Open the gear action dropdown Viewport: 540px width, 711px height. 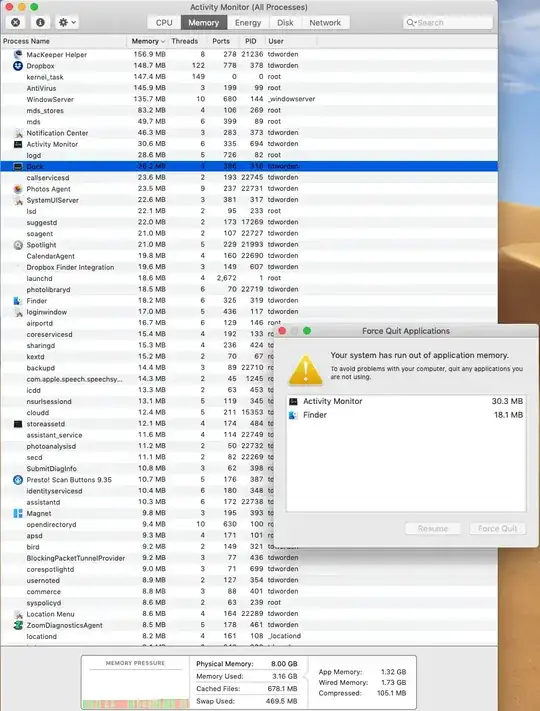click(x=67, y=22)
